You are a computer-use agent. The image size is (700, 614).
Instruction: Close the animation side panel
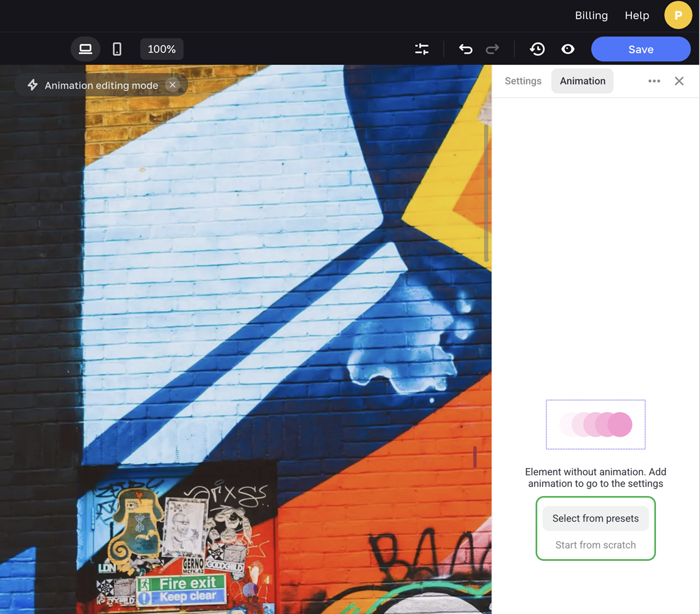click(x=679, y=81)
